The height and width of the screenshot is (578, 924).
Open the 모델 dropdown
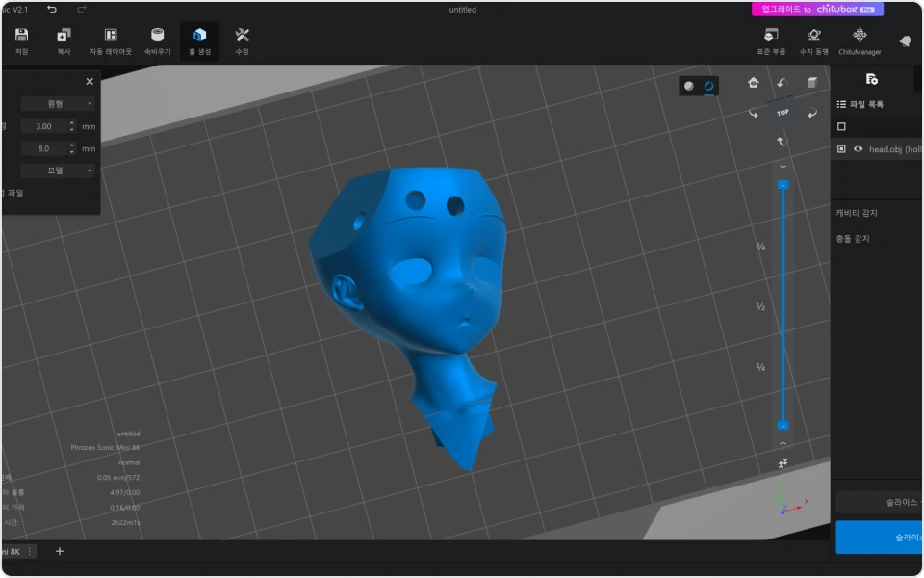(58, 171)
